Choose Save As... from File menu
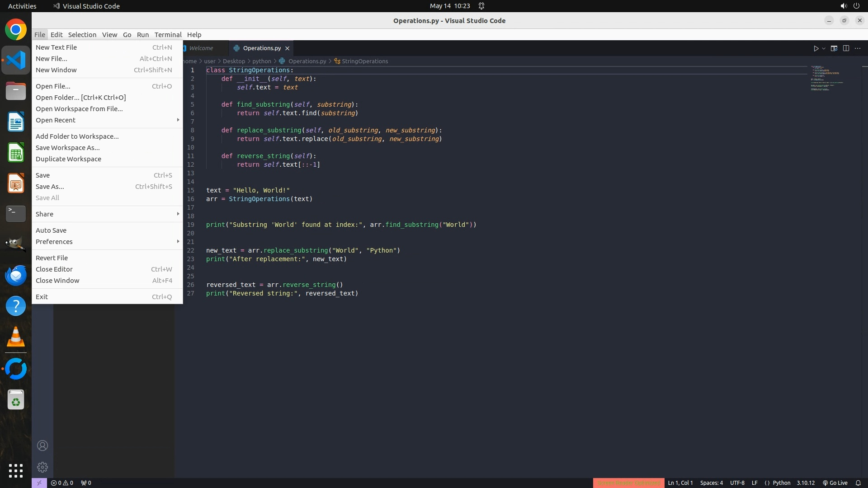The width and height of the screenshot is (868, 488). point(50,187)
